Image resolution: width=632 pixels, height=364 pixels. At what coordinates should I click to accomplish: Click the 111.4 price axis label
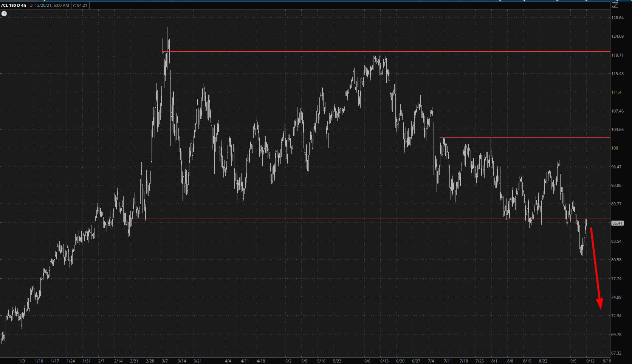[x=616, y=92]
